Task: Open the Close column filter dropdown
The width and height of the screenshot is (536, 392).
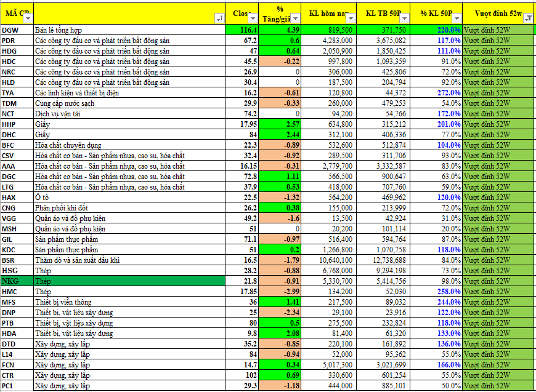Action: pyautogui.click(x=253, y=19)
